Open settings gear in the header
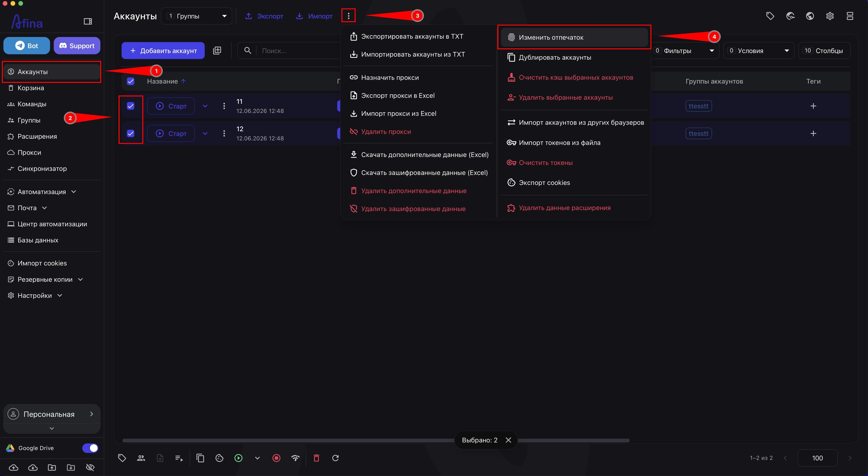Screen dimensions: 868x476 pyautogui.click(x=830, y=16)
